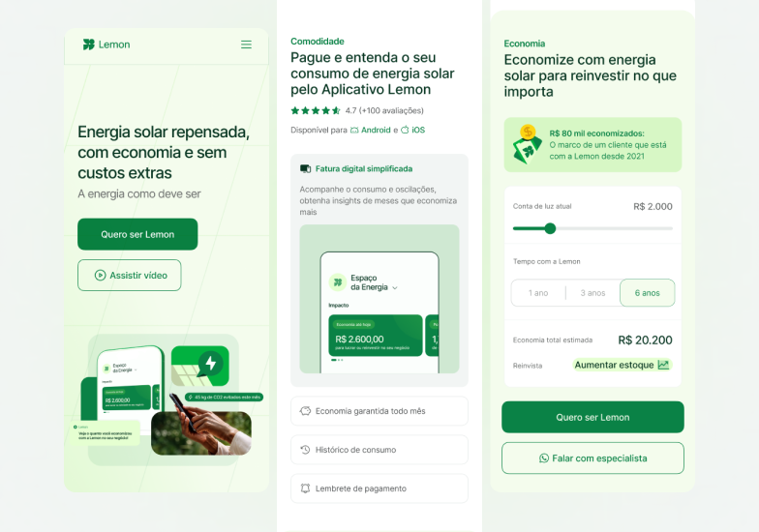Image resolution: width=759 pixels, height=532 pixels.
Task: Click the play icon in Assistir vídeo
Action: pos(101,275)
